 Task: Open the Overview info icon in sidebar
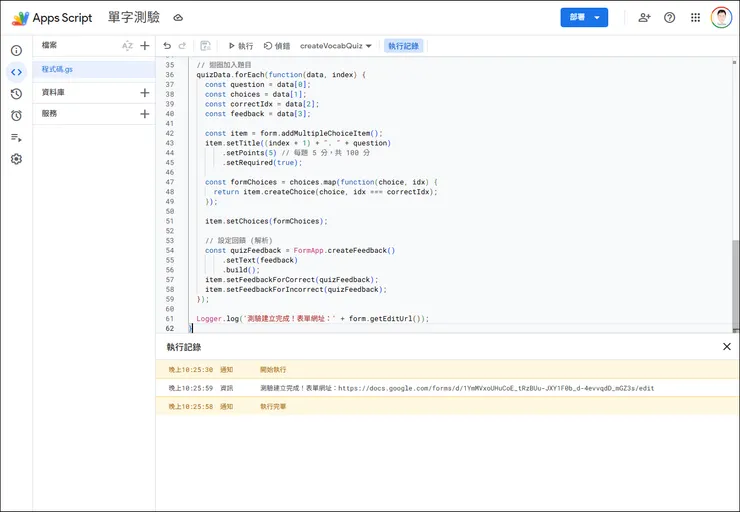[x=17, y=50]
